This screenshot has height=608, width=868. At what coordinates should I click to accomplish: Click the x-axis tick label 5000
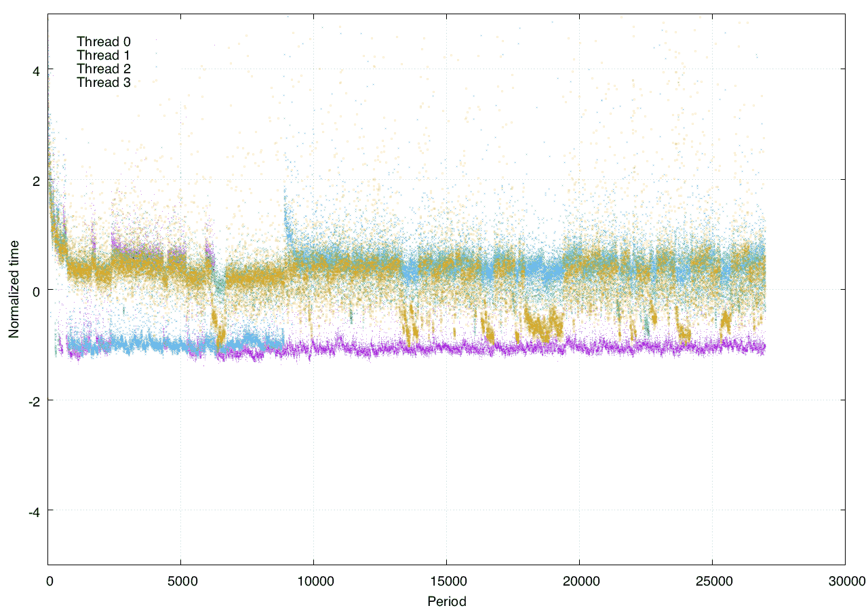point(180,581)
